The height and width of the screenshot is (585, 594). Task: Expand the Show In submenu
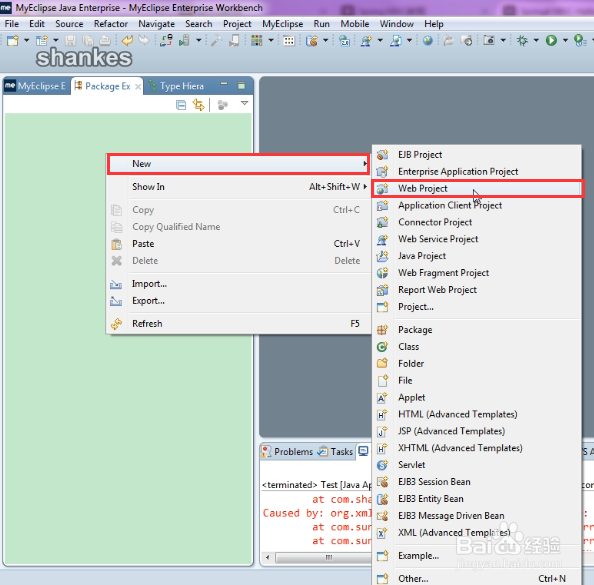click(x=238, y=187)
